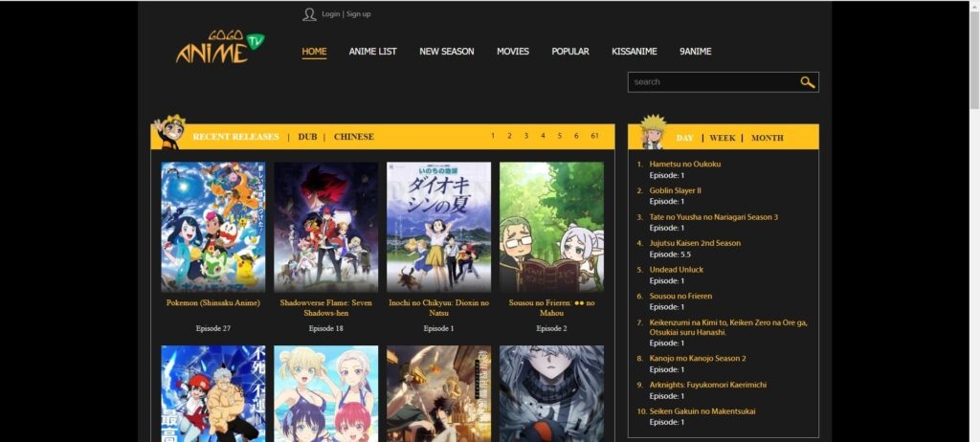Go to recent releases page 61
This screenshot has width=980, height=442.
594,136
